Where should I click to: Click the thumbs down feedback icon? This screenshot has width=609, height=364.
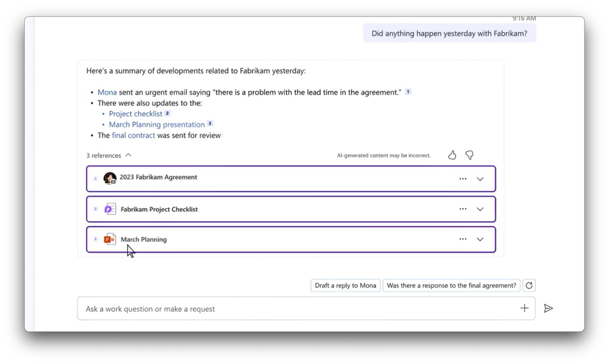tap(469, 155)
